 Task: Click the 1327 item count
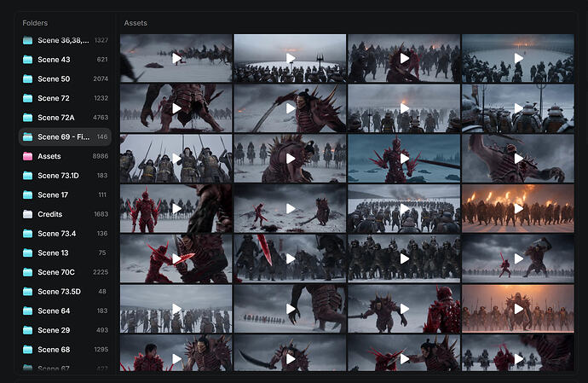coord(101,40)
